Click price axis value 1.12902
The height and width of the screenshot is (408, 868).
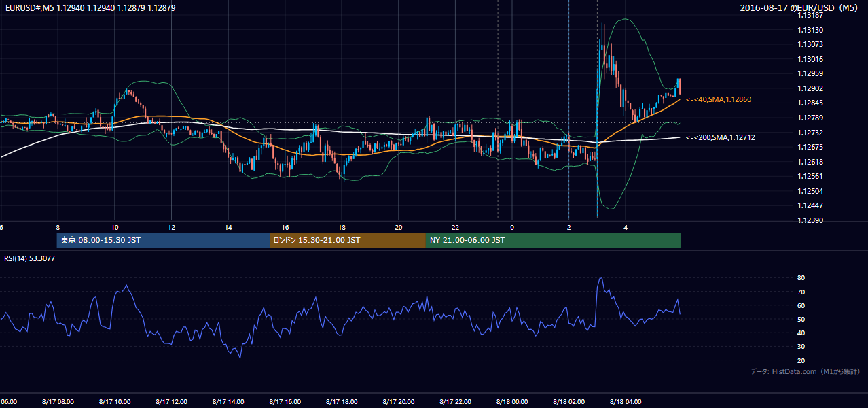[810, 88]
